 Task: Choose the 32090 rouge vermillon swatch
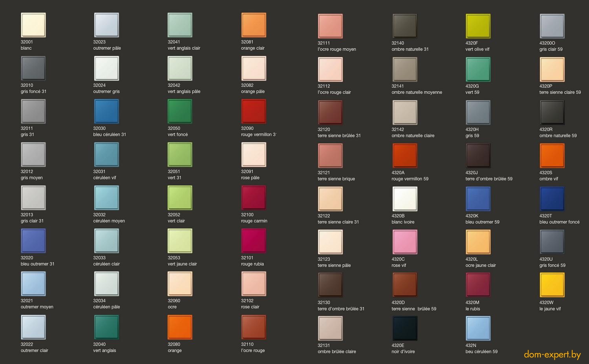pyautogui.click(x=254, y=111)
